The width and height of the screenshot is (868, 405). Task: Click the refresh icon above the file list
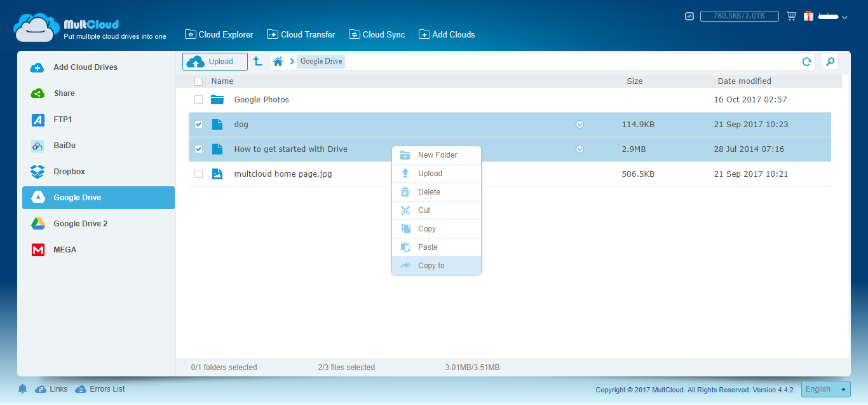(806, 62)
